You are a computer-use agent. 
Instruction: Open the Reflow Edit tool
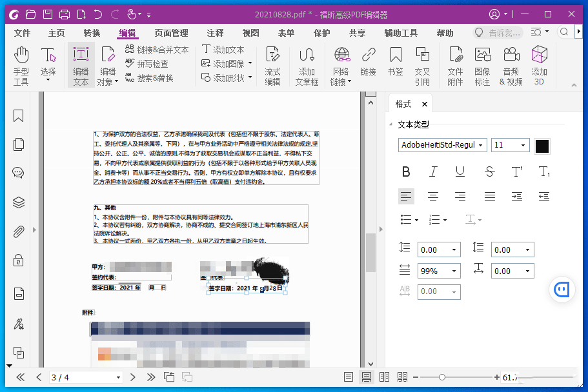click(x=272, y=66)
